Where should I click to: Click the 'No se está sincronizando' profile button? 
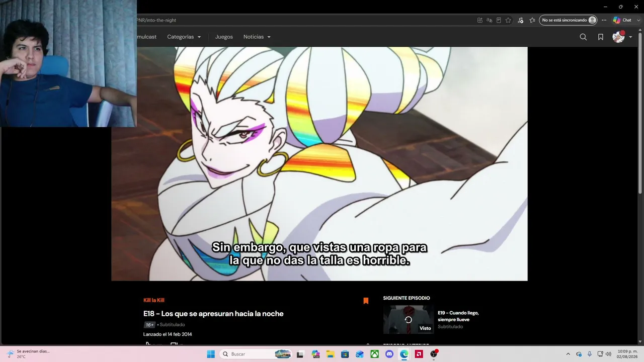[568, 20]
